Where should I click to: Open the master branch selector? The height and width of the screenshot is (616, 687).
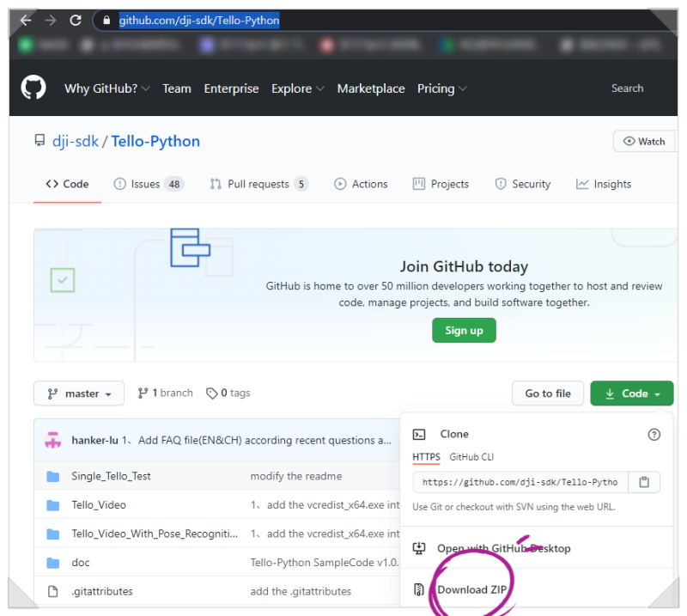(79, 393)
